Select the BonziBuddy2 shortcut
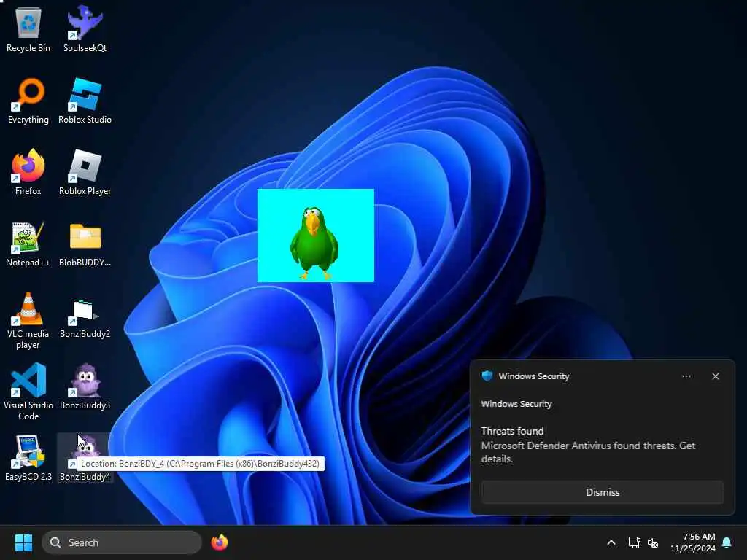The width and height of the screenshot is (747, 560). 85,318
